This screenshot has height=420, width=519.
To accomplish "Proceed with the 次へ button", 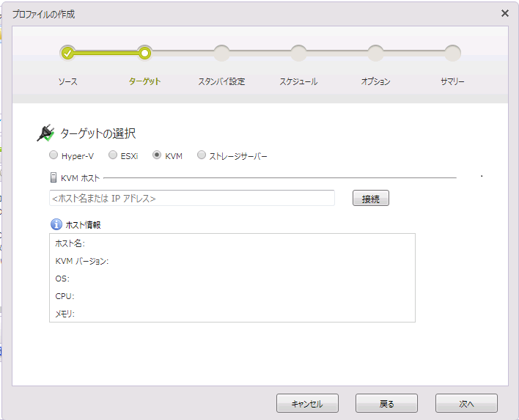I will pyautogui.click(x=466, y=403).
